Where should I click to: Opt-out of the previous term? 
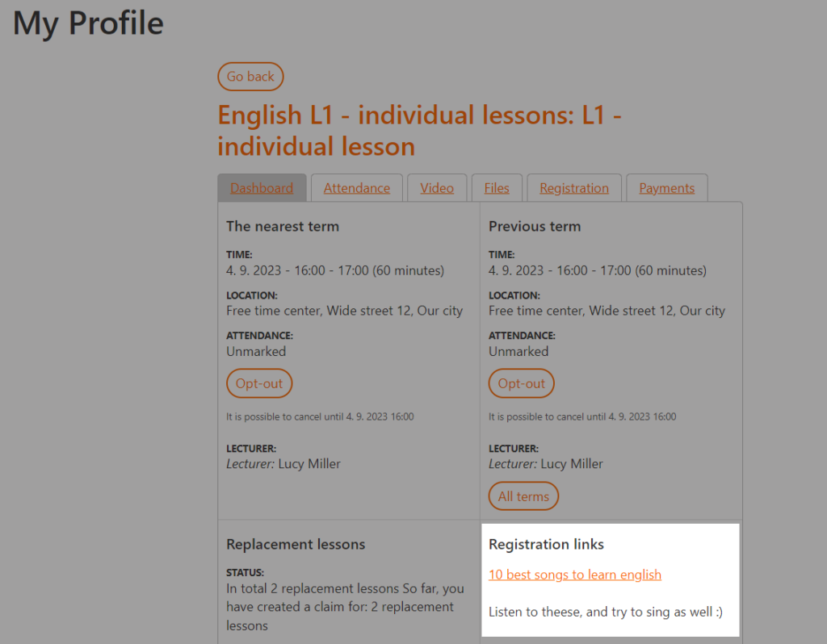click(521, 383)
